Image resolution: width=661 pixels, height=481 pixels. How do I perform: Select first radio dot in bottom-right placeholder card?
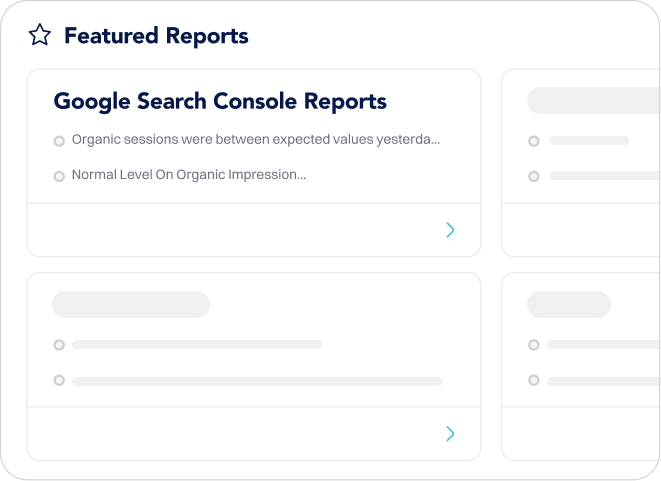[534, 345]
